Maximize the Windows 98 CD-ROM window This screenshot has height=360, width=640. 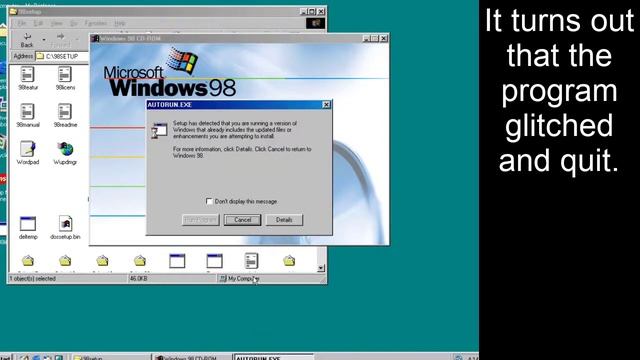coord(375,38)
